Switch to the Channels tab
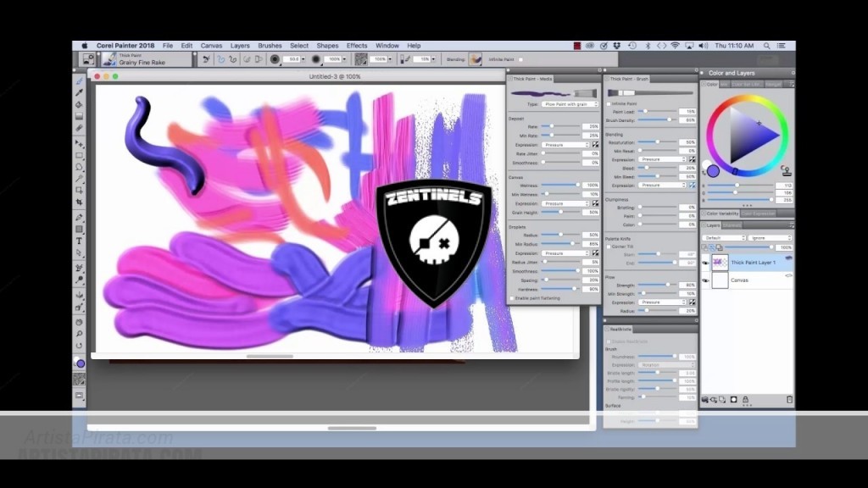 732,225
